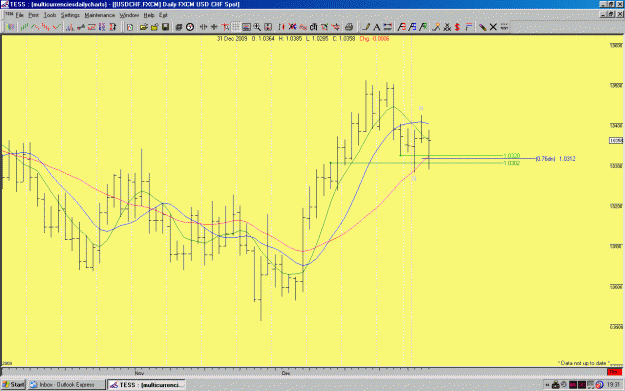This screenshot has height=391, width=625.
Task: Click the Exit menu item
Action: point(163,15)
